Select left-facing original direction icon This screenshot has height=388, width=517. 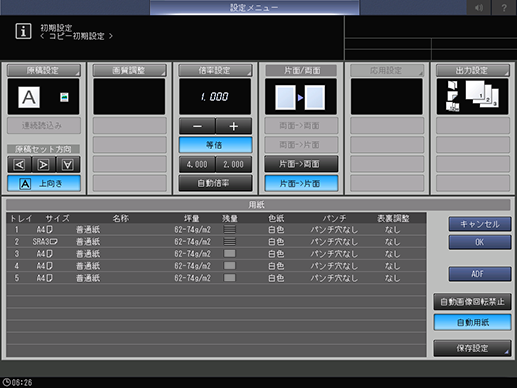pyautogui.click(x=20, y=165)
